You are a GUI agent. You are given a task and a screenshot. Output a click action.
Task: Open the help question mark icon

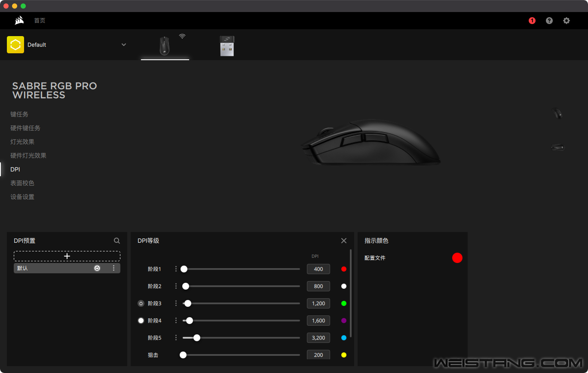549,21
